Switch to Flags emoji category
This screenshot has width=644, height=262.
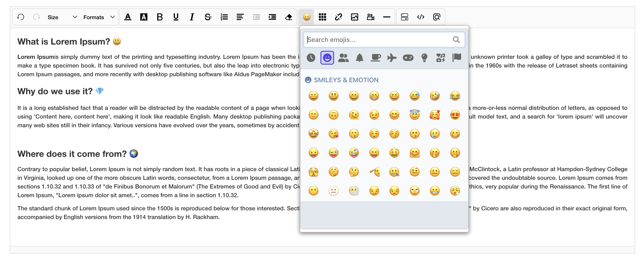click(x=456, y=58)
